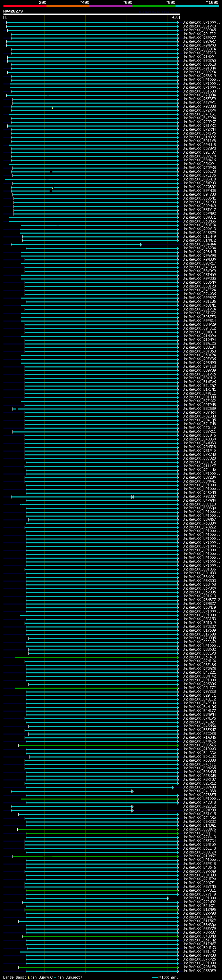Click the UniRef100_B3S5Z6 label
Viewport: 222px width, 980px height.
(x=199, y=745)
